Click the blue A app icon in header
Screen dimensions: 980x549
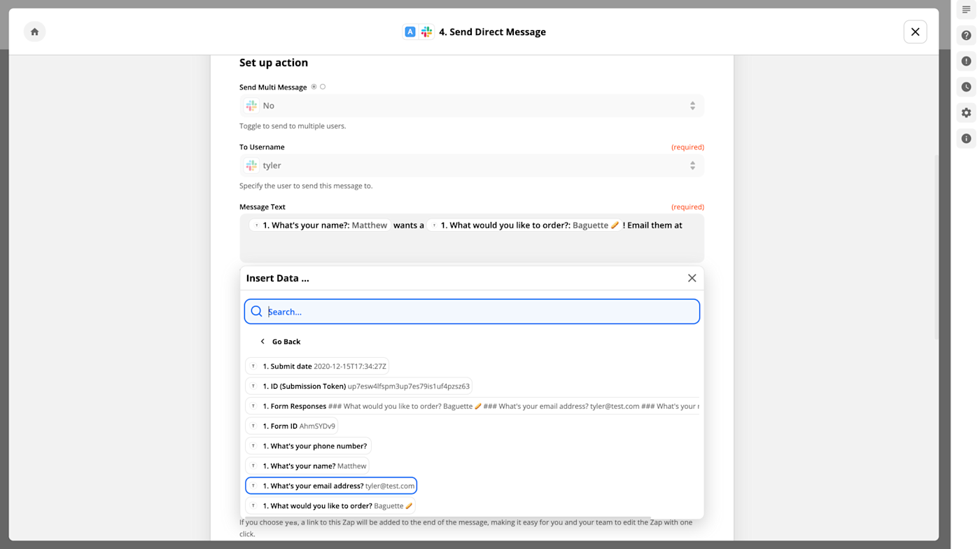tap(410, 32)
